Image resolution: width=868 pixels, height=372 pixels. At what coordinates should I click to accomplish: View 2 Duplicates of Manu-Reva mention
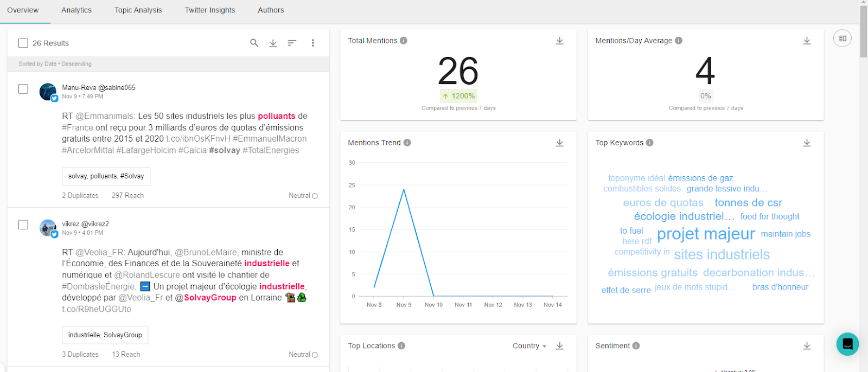coord(80,196)
